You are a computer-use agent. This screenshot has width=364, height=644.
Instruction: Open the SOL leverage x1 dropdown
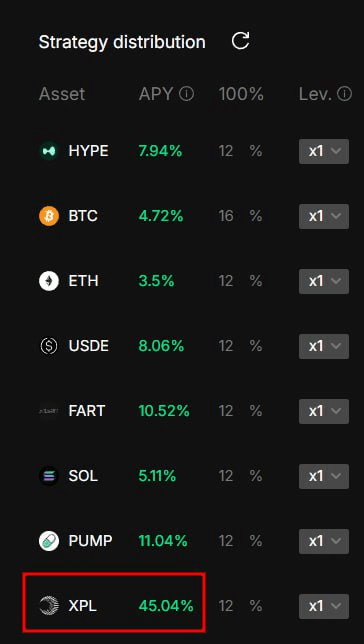coord(324,476)
